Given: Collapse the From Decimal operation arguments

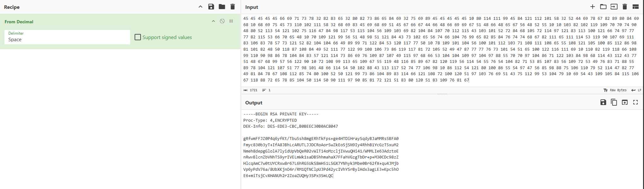Looking at the screenshot, I should click(213, 21).
